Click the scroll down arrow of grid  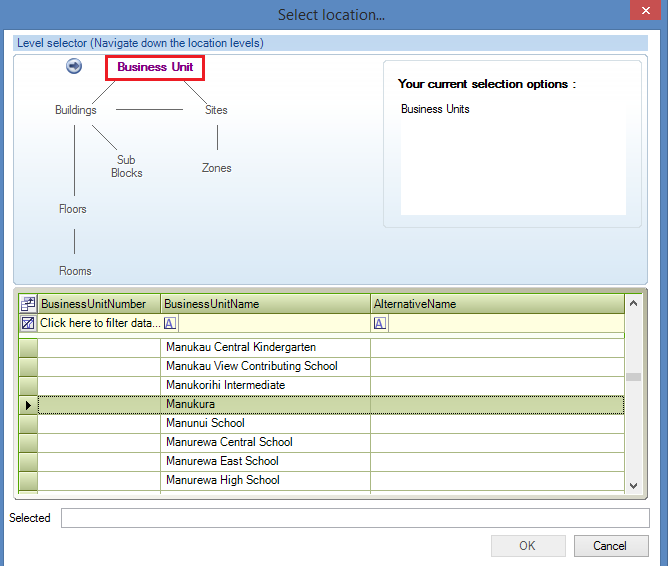(632, 484)
